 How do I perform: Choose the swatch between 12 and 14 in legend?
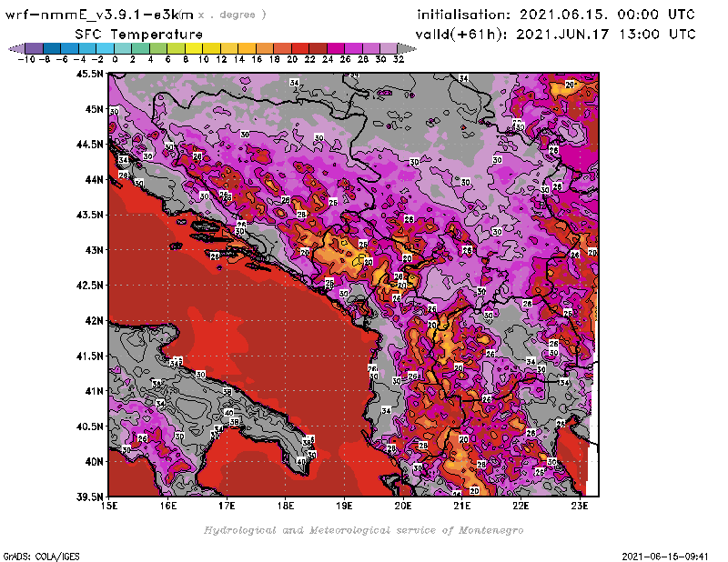229,49
